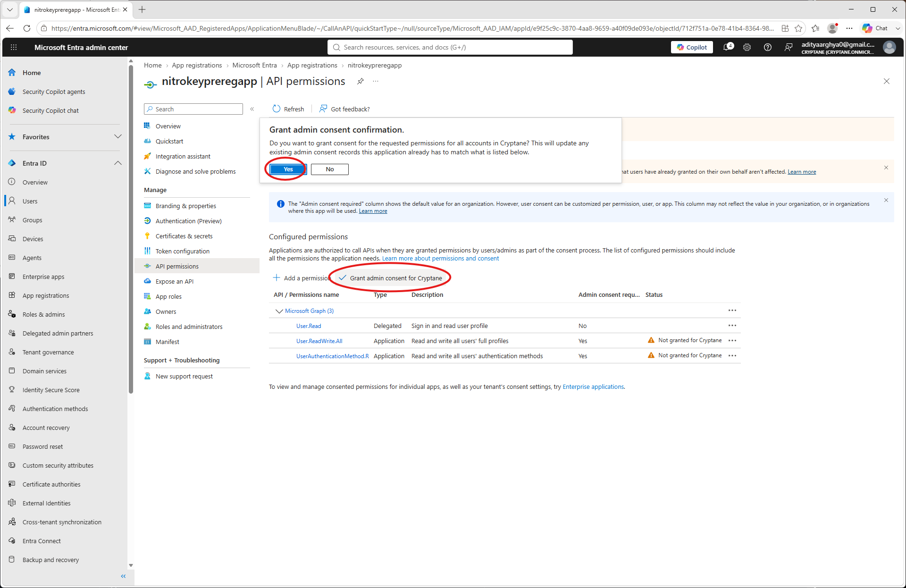Focus the resource menu Search box
Screen dimensions: 906x588
pos(193,109)
